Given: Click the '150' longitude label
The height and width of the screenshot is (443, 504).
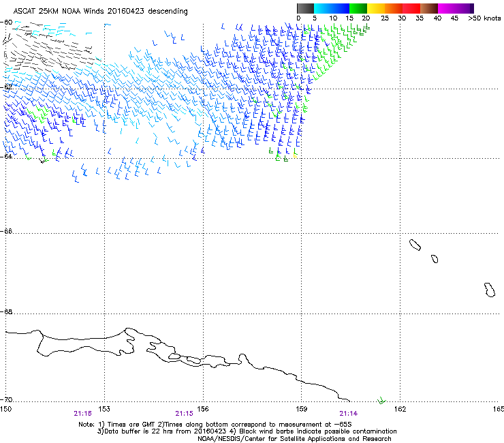Looking at the screenshot, I should [x=5, y=409].
